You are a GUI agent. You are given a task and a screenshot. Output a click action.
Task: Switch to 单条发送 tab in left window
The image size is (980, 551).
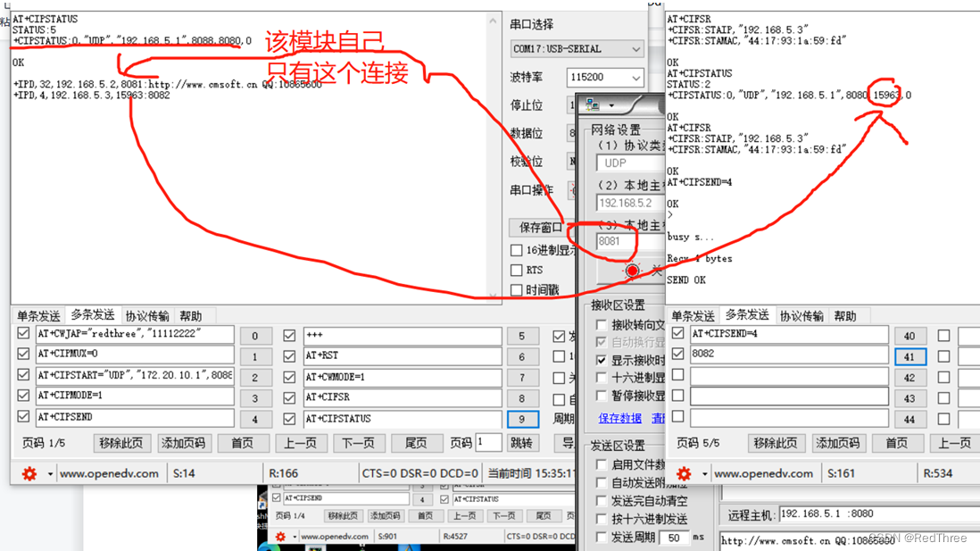pos(38,316)
